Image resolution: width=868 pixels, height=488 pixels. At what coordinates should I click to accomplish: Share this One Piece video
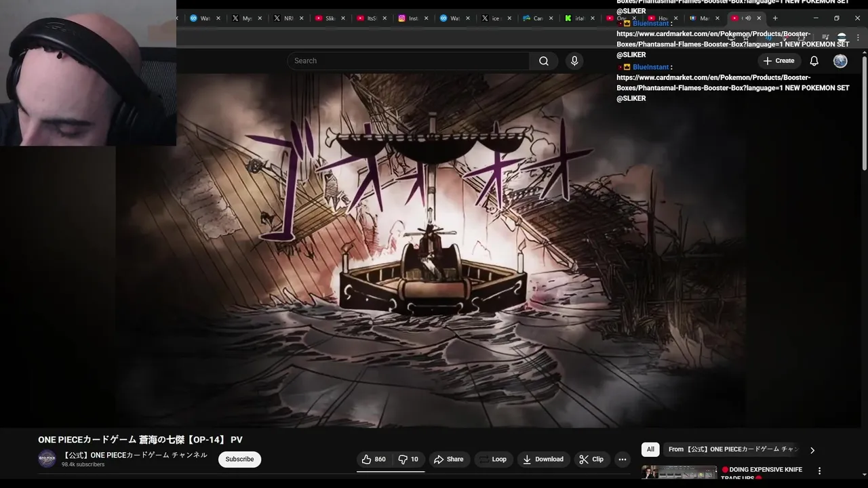pyautogui.click(x=449, y=460)
